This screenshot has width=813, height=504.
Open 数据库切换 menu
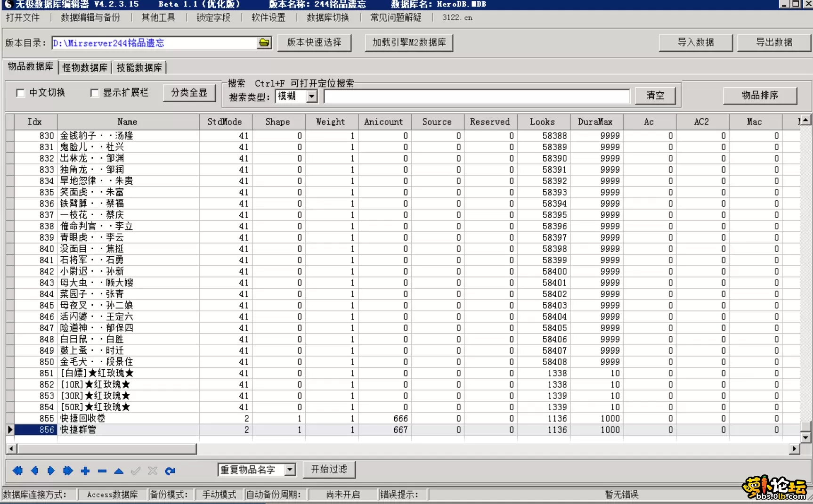point(328,17)
